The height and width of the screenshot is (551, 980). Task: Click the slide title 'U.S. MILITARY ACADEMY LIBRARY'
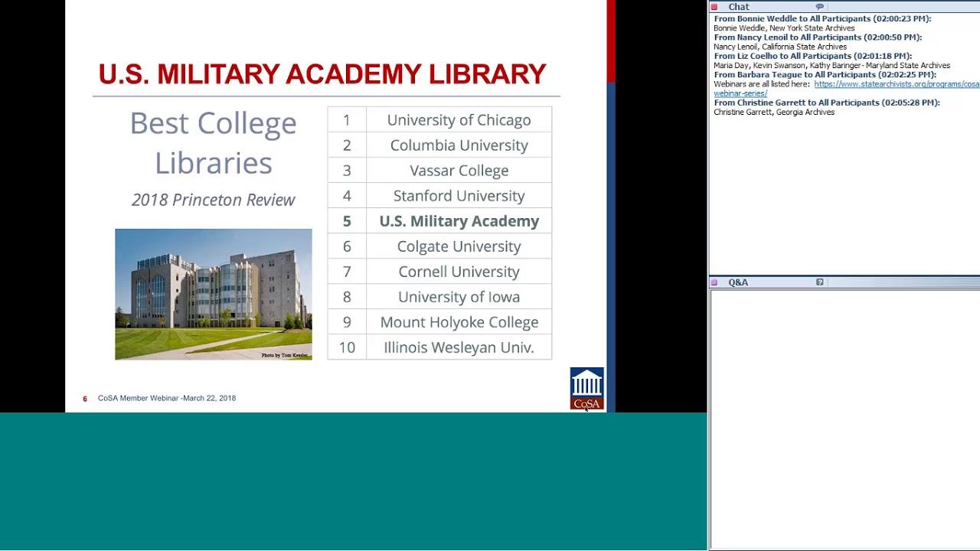[x=322, y=74]
